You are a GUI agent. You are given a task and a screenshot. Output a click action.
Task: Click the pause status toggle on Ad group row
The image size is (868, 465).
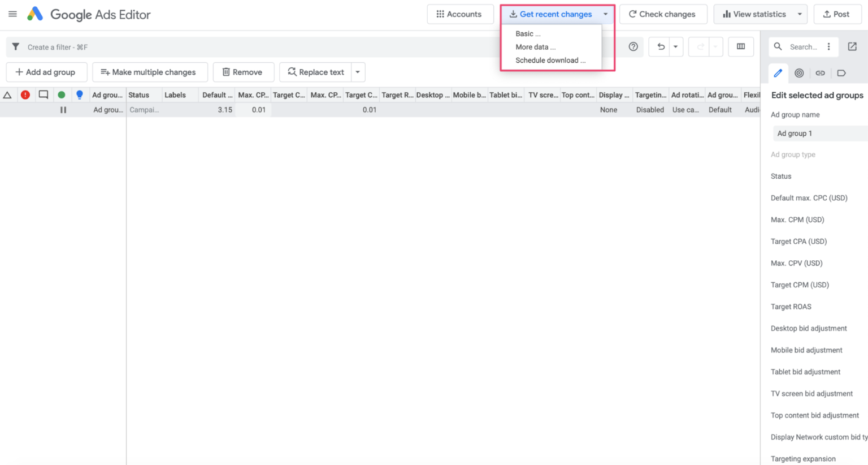(x=63, y=110)
